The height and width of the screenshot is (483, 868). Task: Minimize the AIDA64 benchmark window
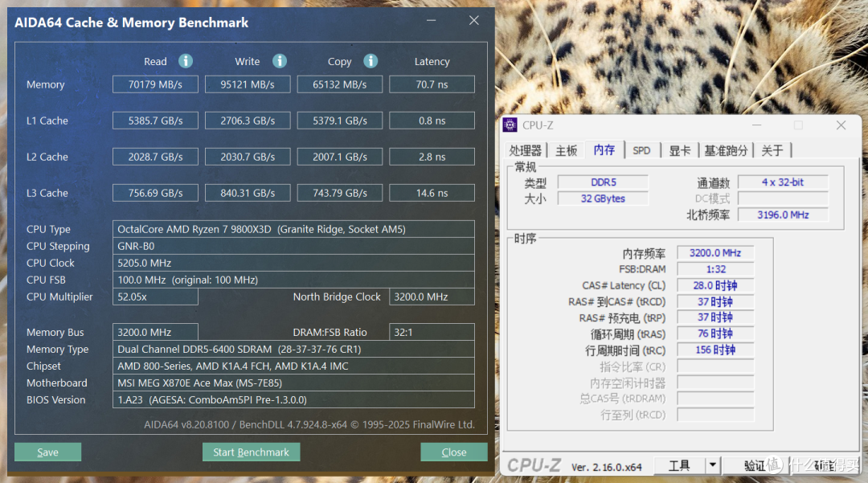click(432, 20)
